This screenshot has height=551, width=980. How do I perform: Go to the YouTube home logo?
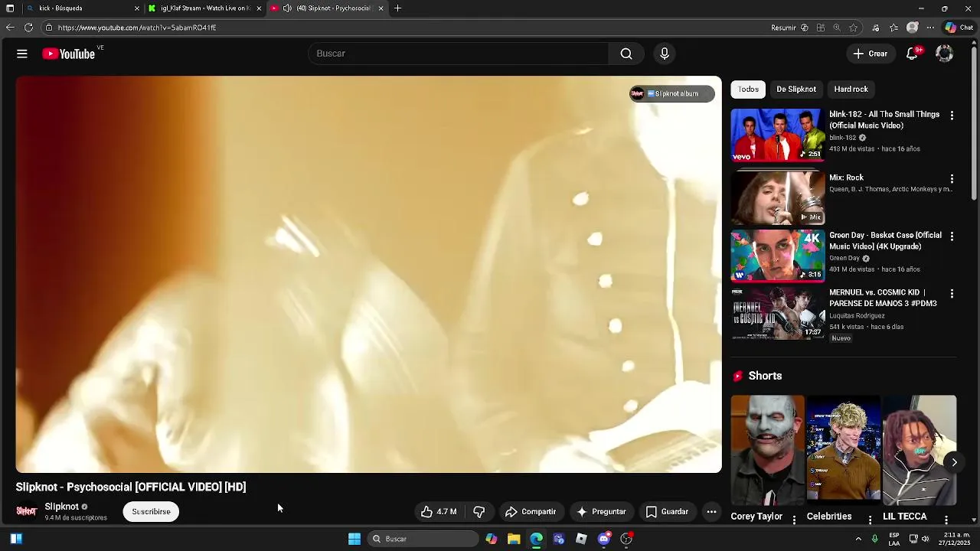point(68,54)
